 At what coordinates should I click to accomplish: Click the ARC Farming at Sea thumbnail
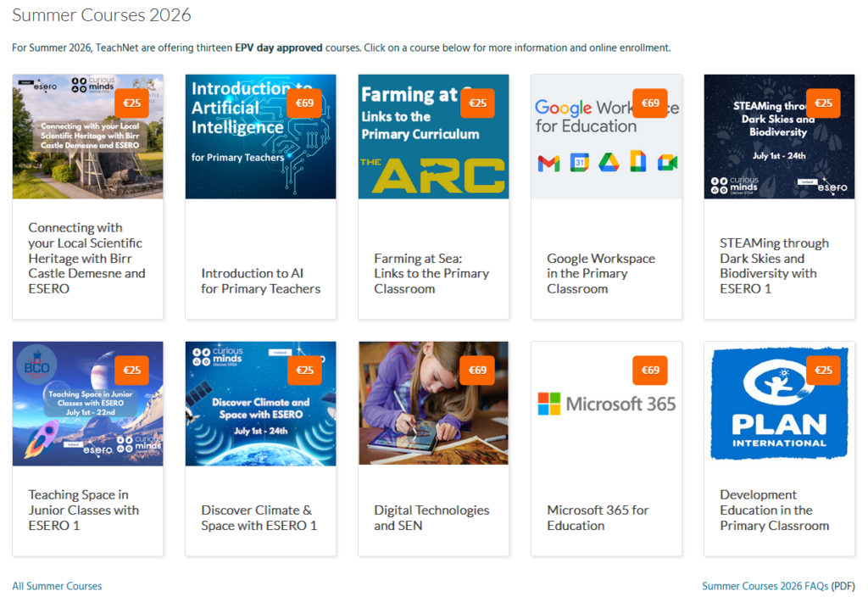point(433,136)
